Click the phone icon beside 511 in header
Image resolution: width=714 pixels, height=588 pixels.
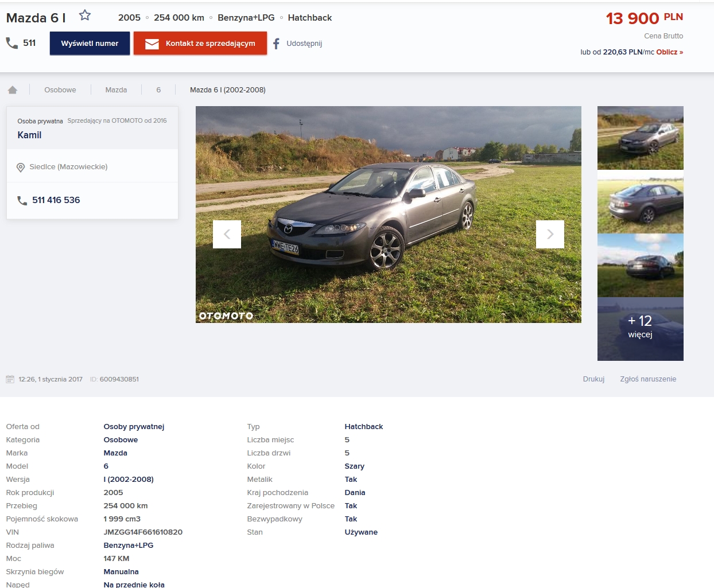11,43
